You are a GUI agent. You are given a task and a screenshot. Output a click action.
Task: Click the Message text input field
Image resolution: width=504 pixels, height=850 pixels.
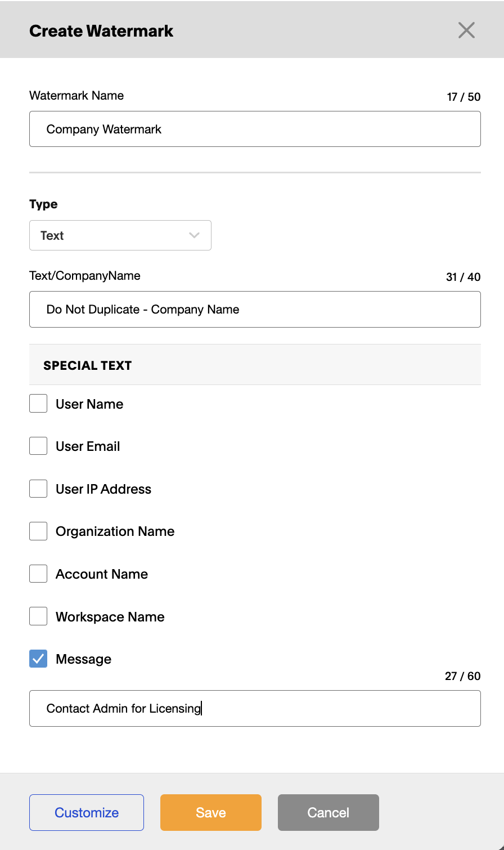coord(255,708)
